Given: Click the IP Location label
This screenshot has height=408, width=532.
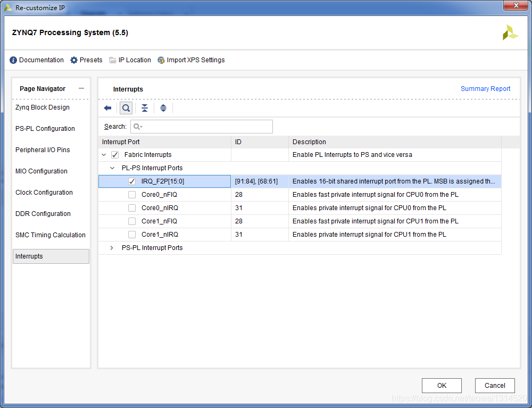Looking at the screenshot, I should [135, 60].
